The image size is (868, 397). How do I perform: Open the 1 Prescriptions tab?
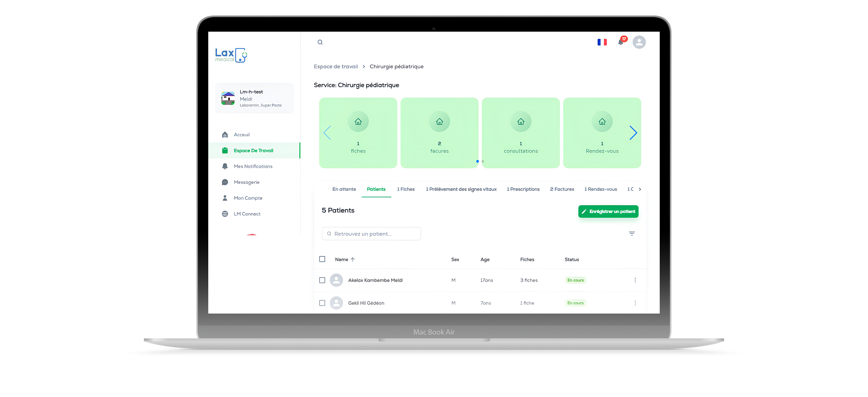[522, 189]
